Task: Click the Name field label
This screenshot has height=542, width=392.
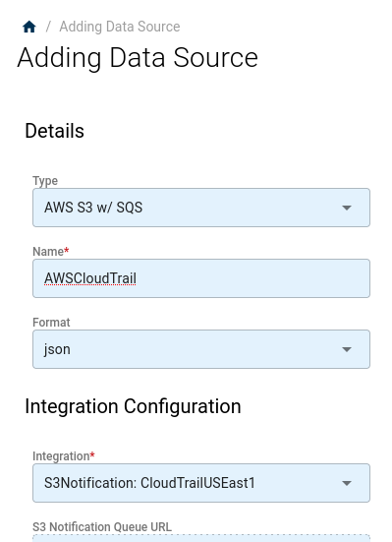Action: point(51,251)
